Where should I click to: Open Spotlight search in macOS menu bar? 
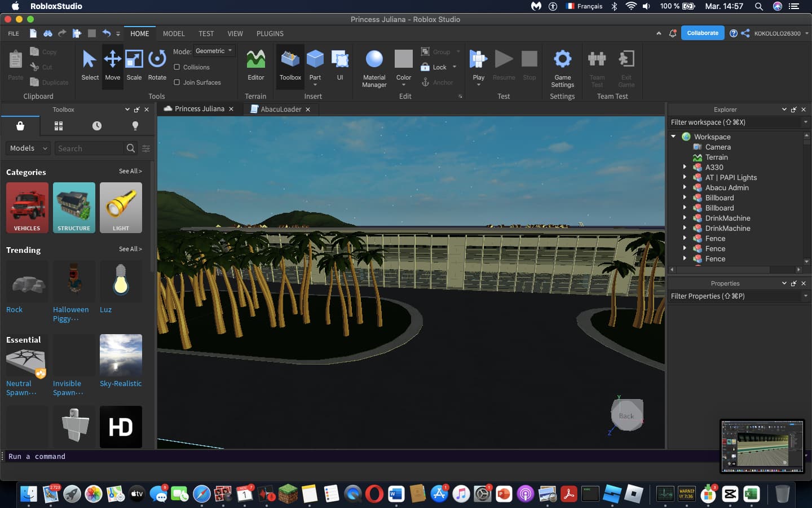(x=759, y=6)
